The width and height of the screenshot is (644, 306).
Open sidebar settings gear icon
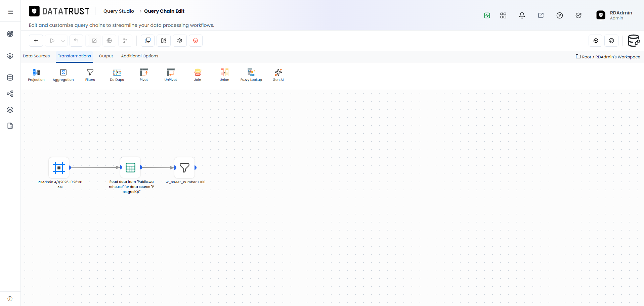tap(10, 56)
